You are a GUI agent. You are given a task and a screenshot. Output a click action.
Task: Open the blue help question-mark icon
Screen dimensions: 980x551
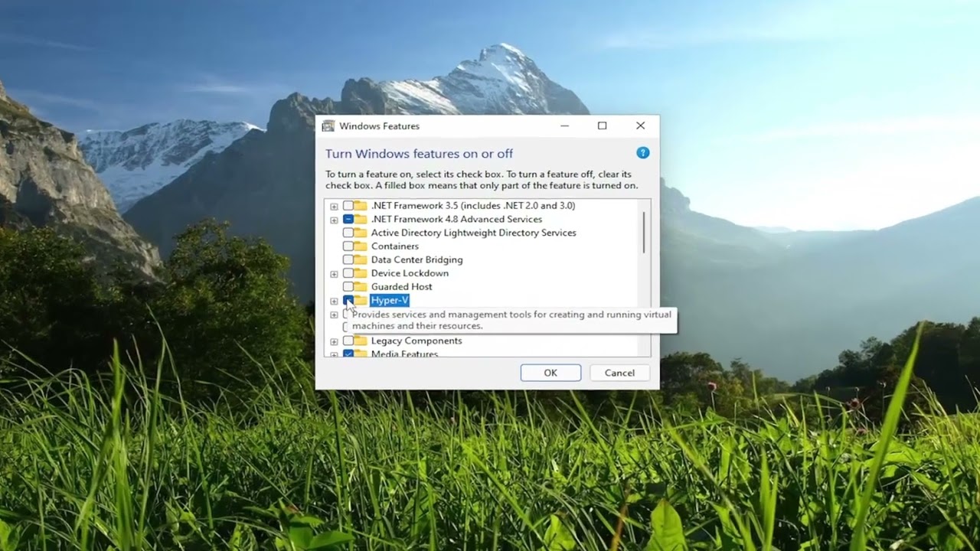click(643, 153)
